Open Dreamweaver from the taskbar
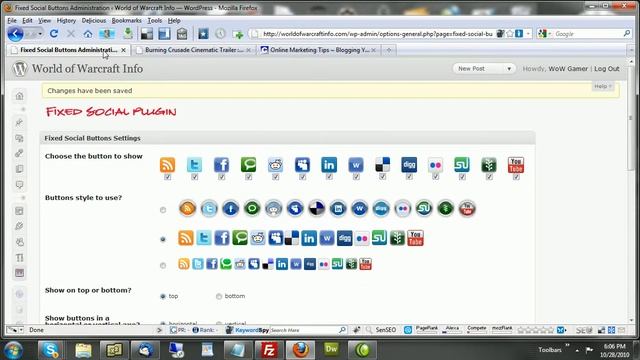The height and width of the screenshot is (360, 640). (331, 350)
